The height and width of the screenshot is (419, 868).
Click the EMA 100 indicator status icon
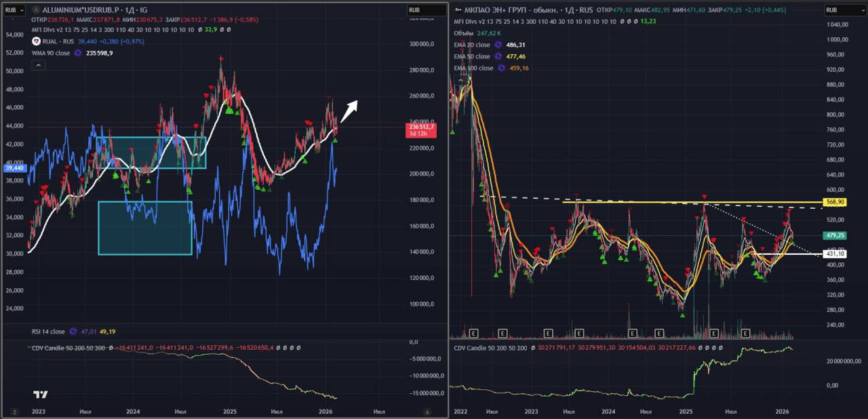point(502,68)
